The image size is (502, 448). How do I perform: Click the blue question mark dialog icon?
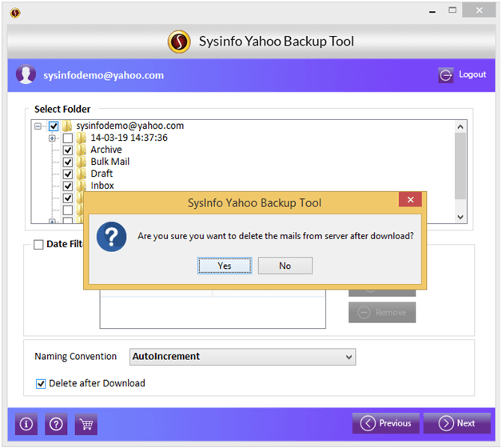pos(111,237)
